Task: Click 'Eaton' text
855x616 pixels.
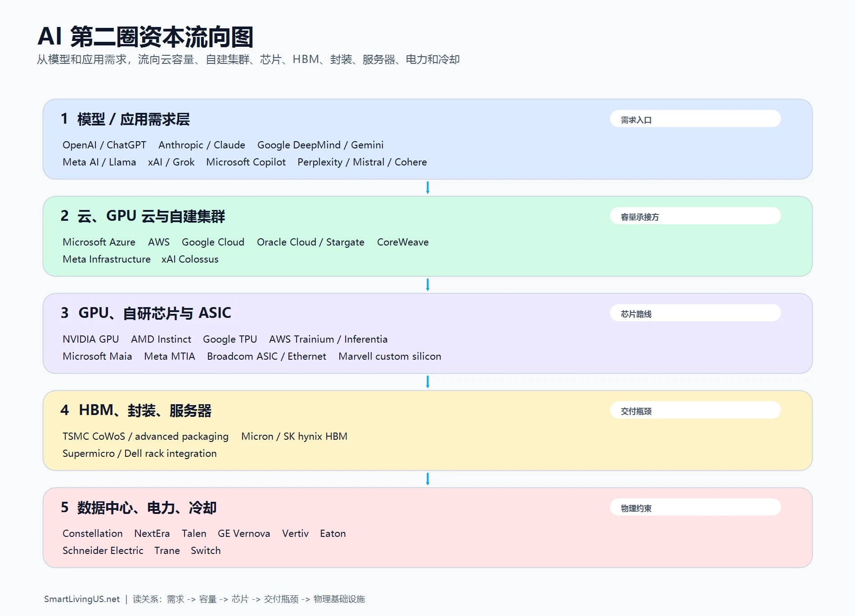Action: [333, 533]
